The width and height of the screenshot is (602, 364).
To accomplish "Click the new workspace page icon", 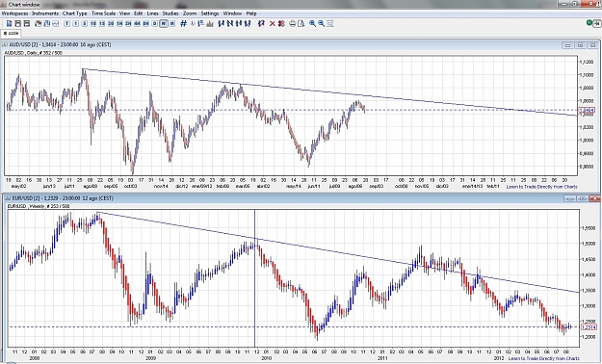I will click(9, 24).
